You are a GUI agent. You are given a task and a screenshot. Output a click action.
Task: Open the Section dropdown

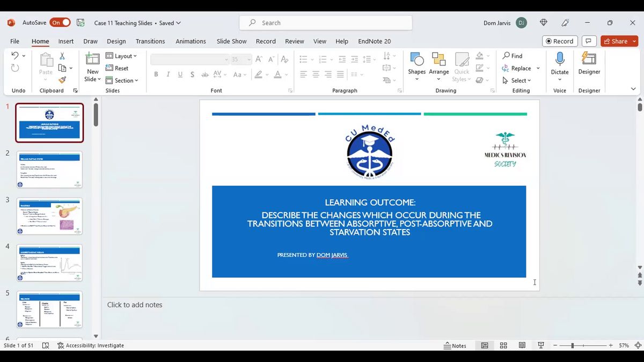122,80
